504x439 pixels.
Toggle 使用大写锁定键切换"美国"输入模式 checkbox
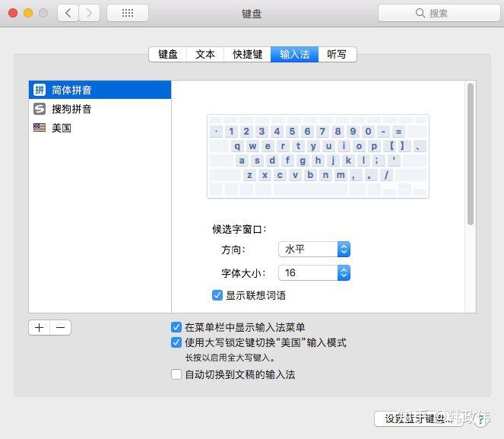click(176, 342)
